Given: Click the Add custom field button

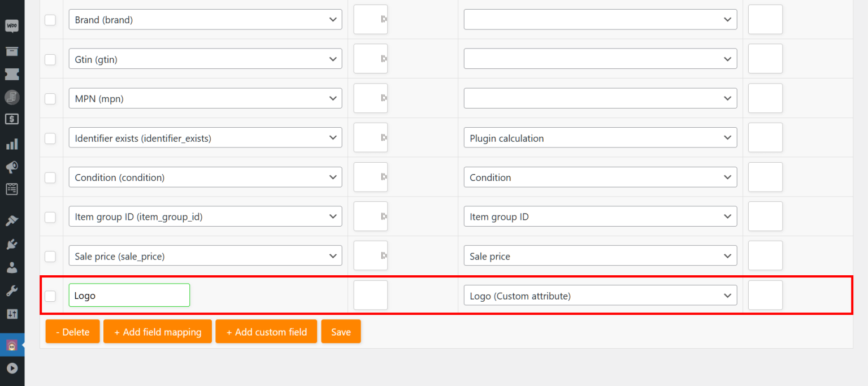Looking at the screenshot, I should coord(266,331).
